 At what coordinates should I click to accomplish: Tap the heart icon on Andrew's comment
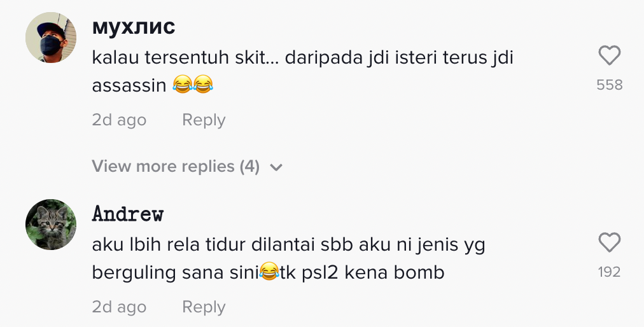(610, 243)
